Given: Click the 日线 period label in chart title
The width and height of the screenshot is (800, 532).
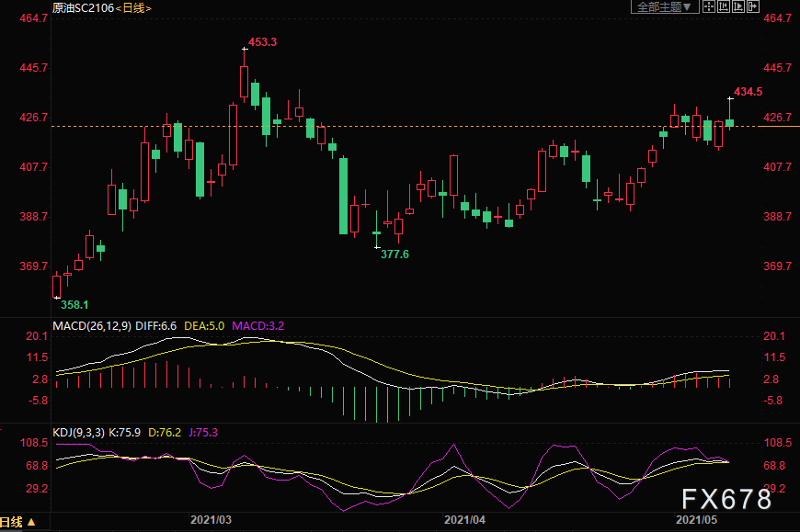Looking at the screenshot, I should coord(134,8).
